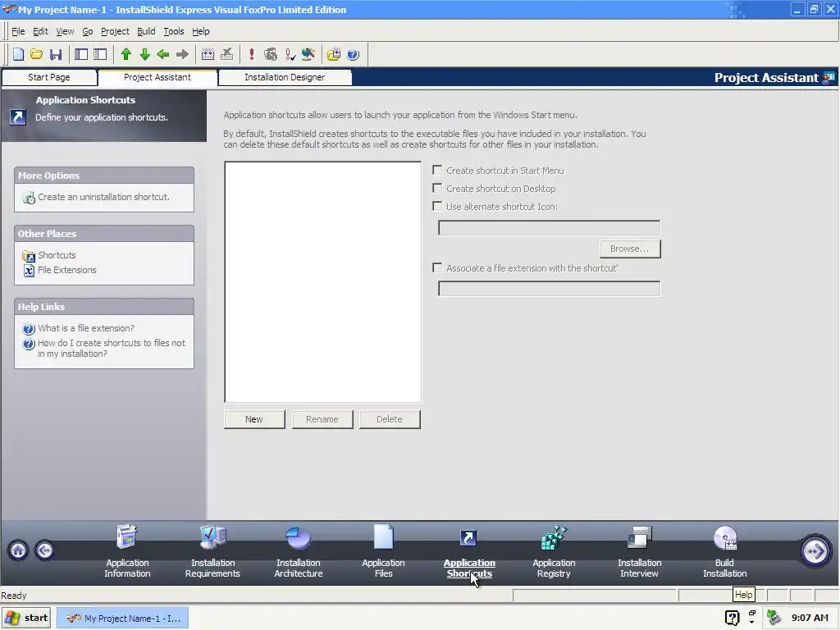Screen dimensions: 840x630
Task: Save the project with the floppy disk icon
Action: click(56, 54)
